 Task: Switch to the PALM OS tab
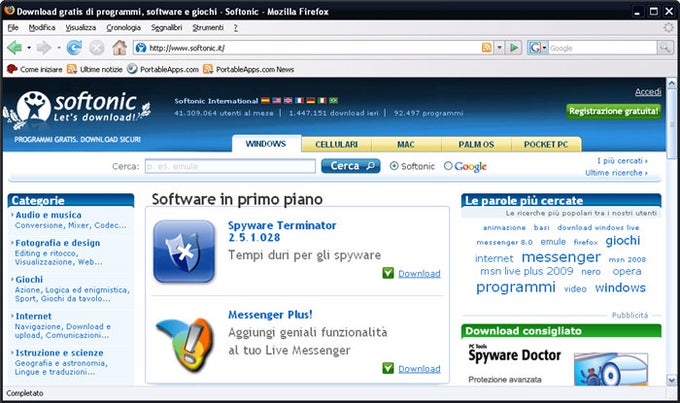click(x=476, y=144)
